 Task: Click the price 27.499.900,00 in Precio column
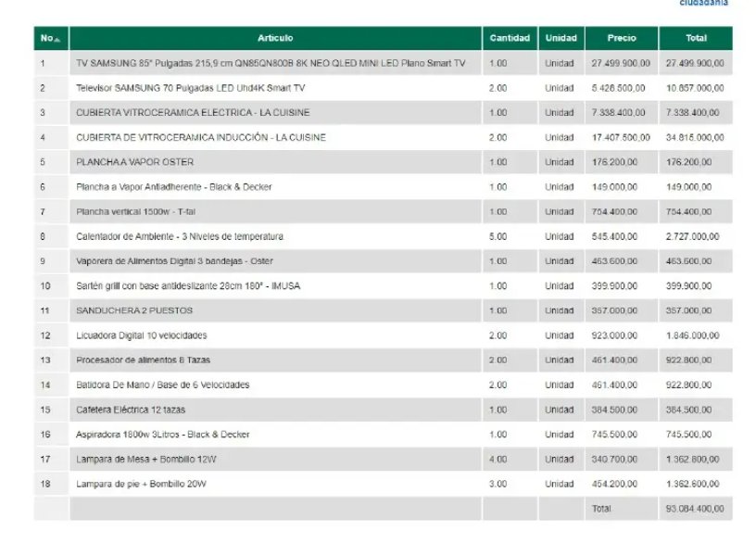pos(621,63)
